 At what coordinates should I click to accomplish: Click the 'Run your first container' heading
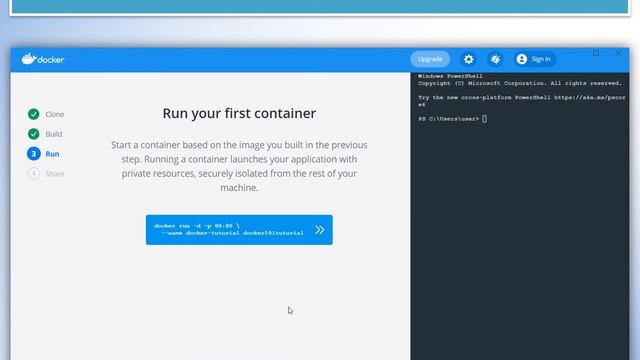pos(239,113)
